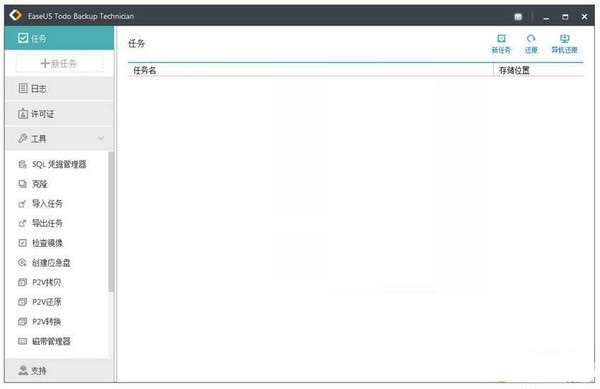The width and height of the screenshot is (600, 389).
Task: Click the P2V还原 icon
Action: point(23,302)
